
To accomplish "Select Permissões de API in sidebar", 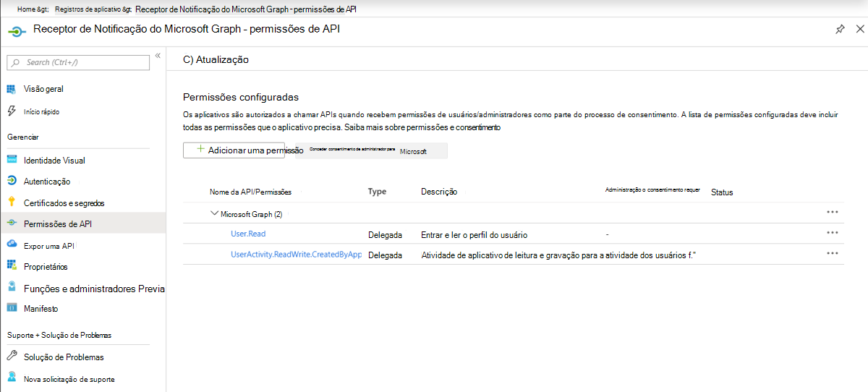I will pyautogui.click(x=82, y=224).
